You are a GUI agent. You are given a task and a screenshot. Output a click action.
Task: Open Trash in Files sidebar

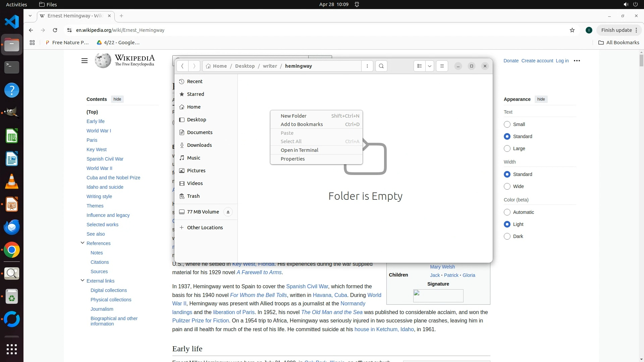(x=193, y=196)
